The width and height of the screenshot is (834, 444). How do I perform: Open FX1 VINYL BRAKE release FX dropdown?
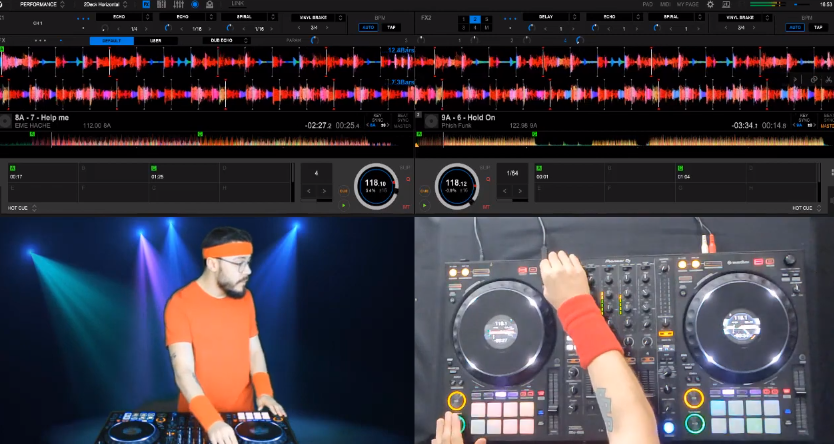(x=317, y=18)
